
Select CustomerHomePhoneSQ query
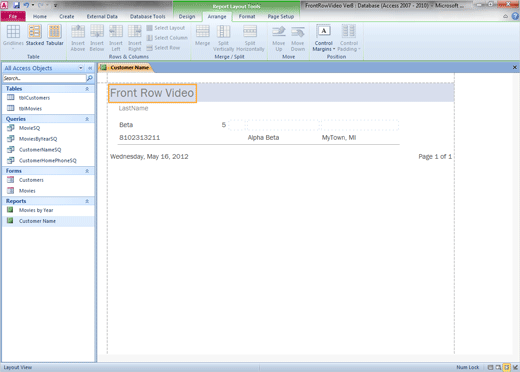(x=49, y=160)
